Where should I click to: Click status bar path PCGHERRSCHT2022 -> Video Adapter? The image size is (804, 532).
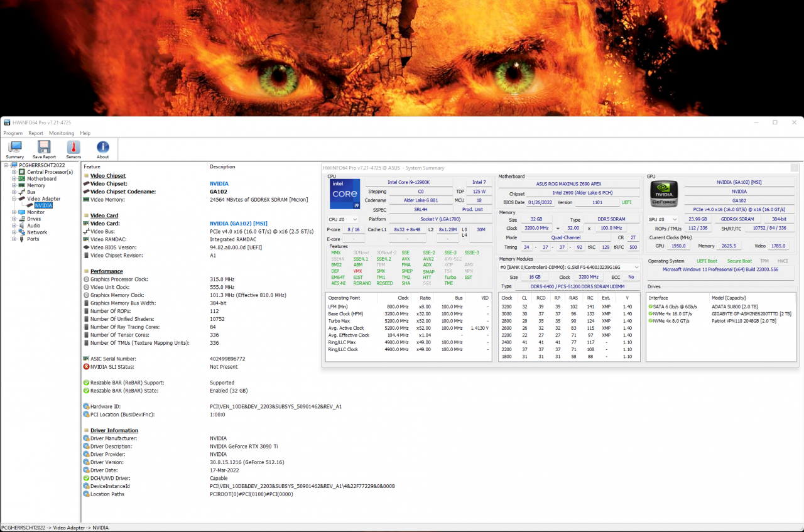tap(55, 528)
